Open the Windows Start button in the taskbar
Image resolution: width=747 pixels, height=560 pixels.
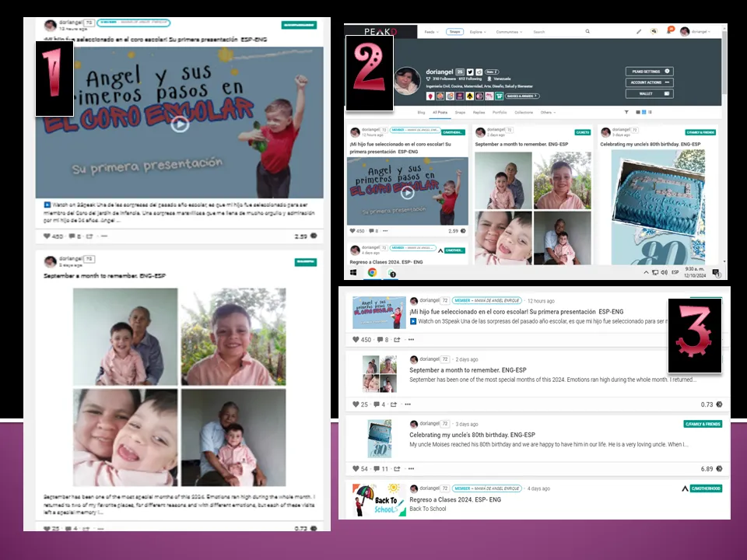click(353, 272)
